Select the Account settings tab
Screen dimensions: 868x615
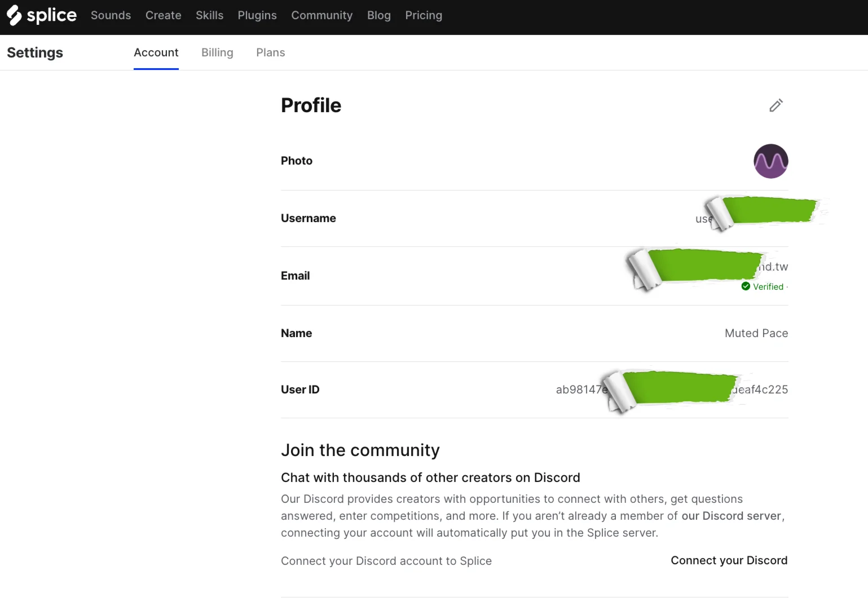click(x=156, y=52)
